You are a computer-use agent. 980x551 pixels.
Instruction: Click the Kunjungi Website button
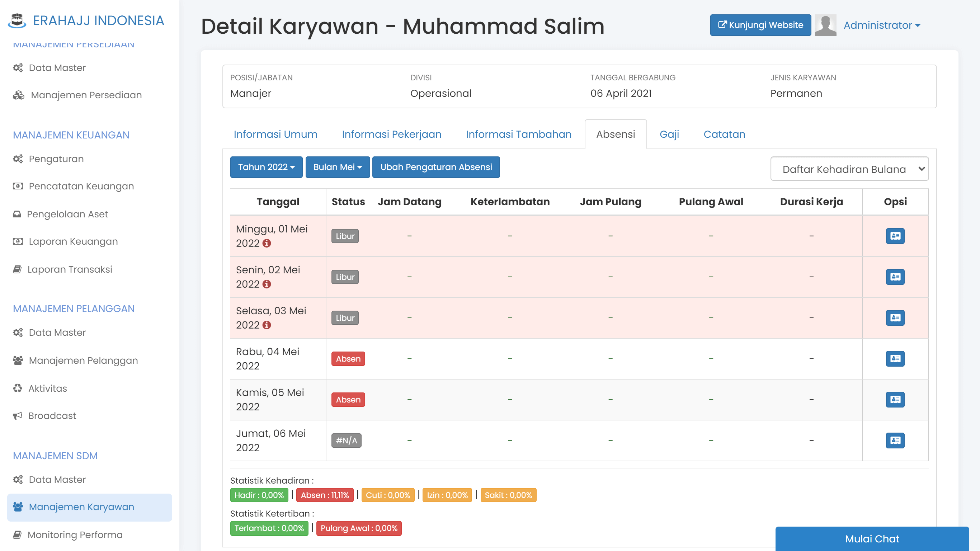point(760,25)
